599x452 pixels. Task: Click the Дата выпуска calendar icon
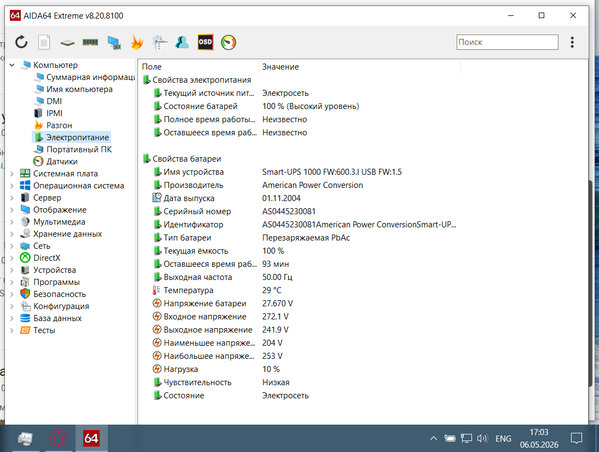(x=157, y=198)
